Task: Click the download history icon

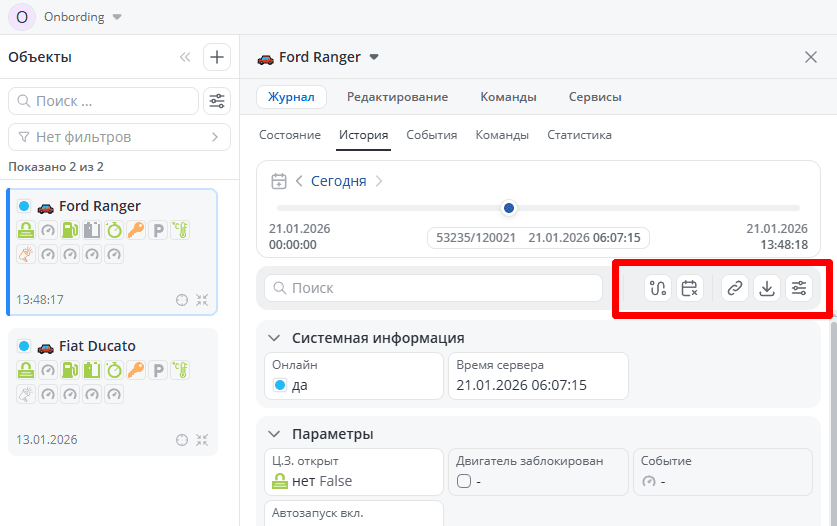Action: click(x=767, y=288)
